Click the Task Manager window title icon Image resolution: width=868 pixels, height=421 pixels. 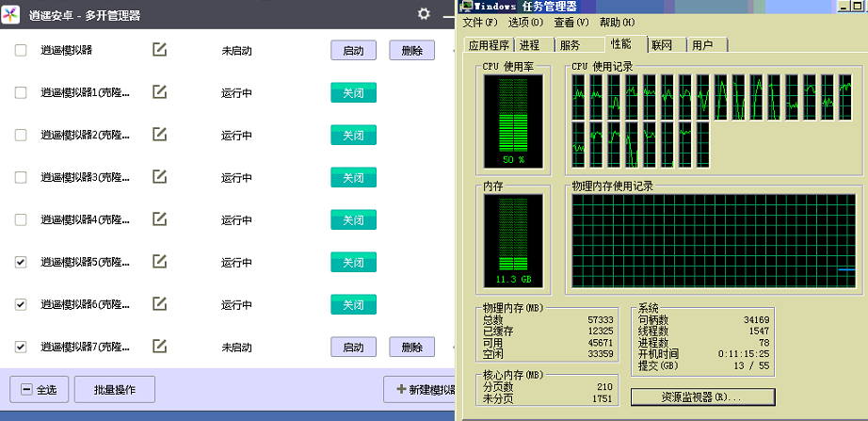pyautogui.click(x=467, y=6)
